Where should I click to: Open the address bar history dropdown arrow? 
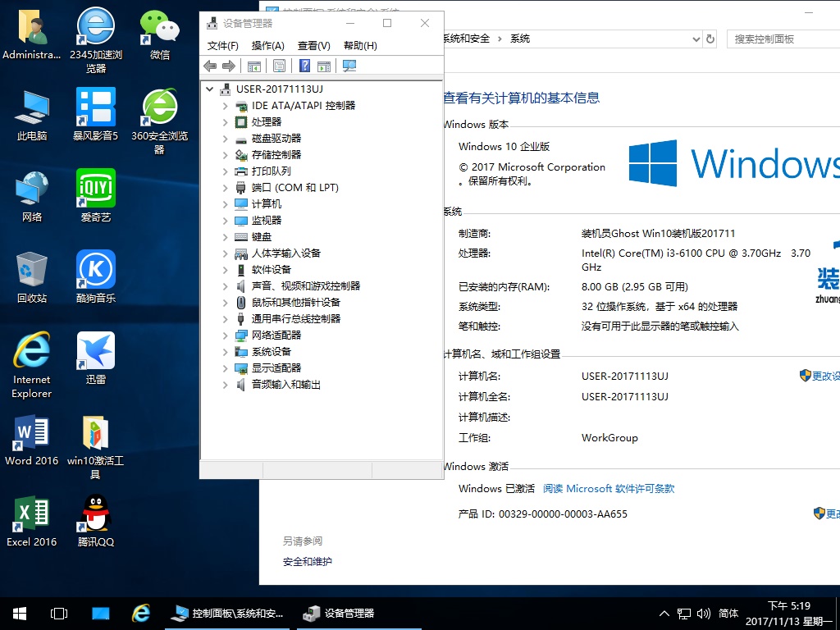pyautogui.click(x=696, y=39)
